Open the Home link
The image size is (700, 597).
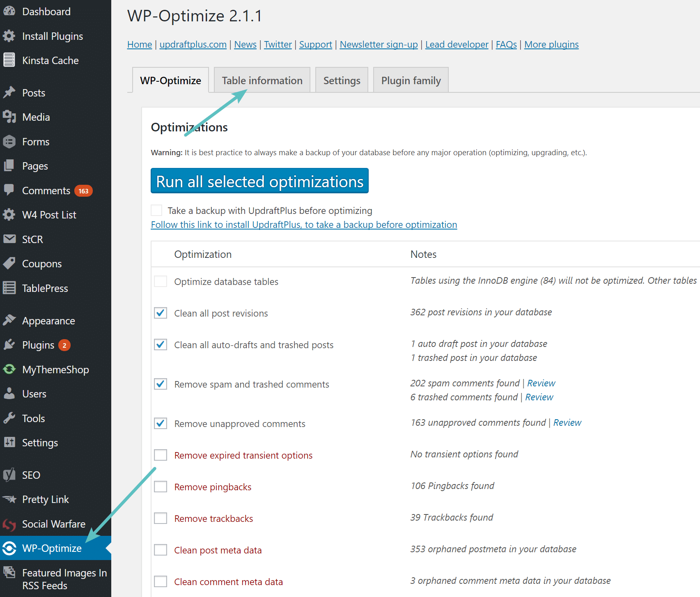point(140,44)
